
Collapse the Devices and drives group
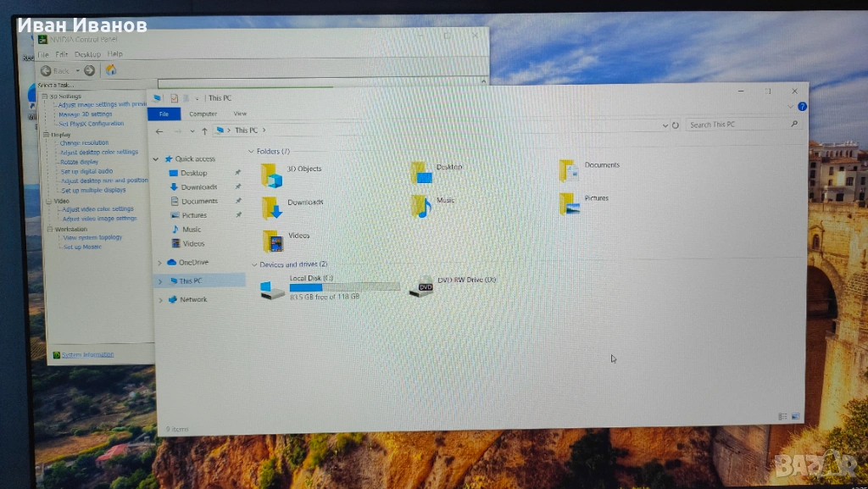(x=253, y=264)
